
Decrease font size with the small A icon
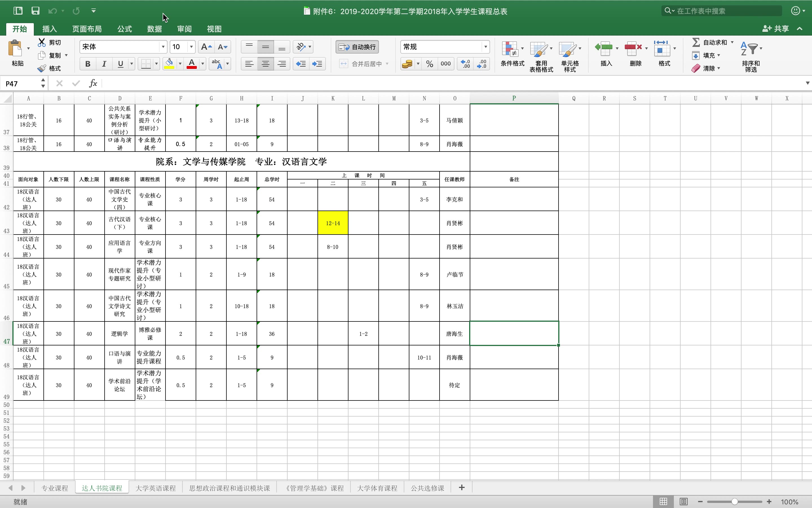[x=222, y=47]
